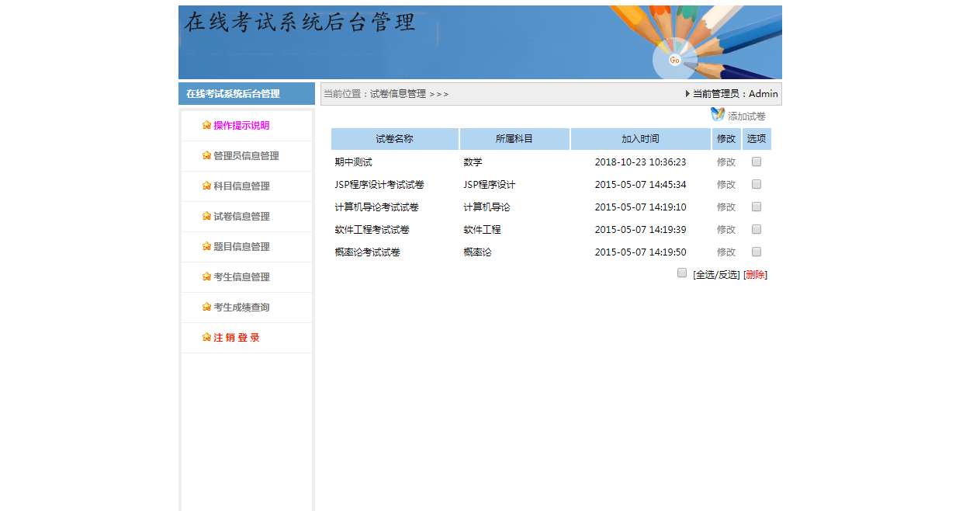Click star icon beside 科目信息管理

point(206,186)
